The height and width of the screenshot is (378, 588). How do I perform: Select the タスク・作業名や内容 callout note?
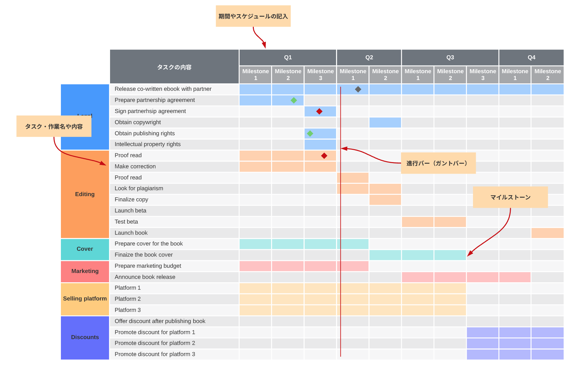[54, 126]
